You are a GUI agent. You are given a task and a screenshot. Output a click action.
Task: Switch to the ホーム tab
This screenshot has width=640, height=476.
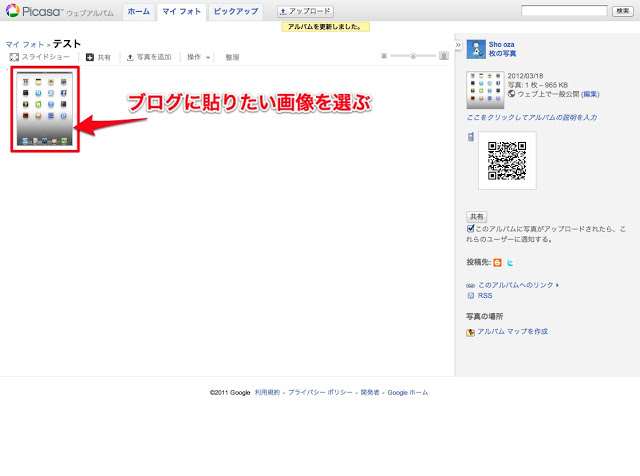click(x=139, y=11)
